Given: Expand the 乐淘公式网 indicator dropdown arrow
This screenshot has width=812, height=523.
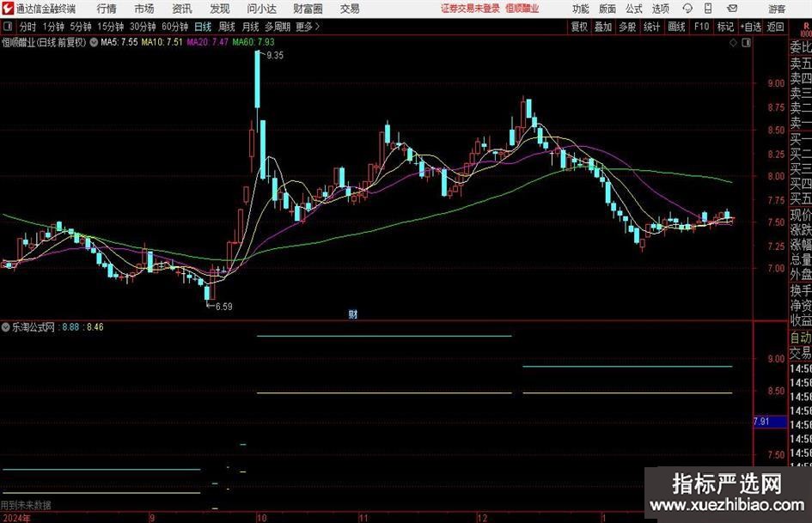Looking at the screenshot, I should click(7, 327).
